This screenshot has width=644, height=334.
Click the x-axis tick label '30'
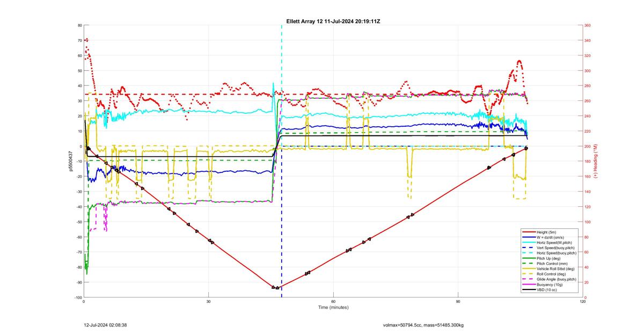209,301
